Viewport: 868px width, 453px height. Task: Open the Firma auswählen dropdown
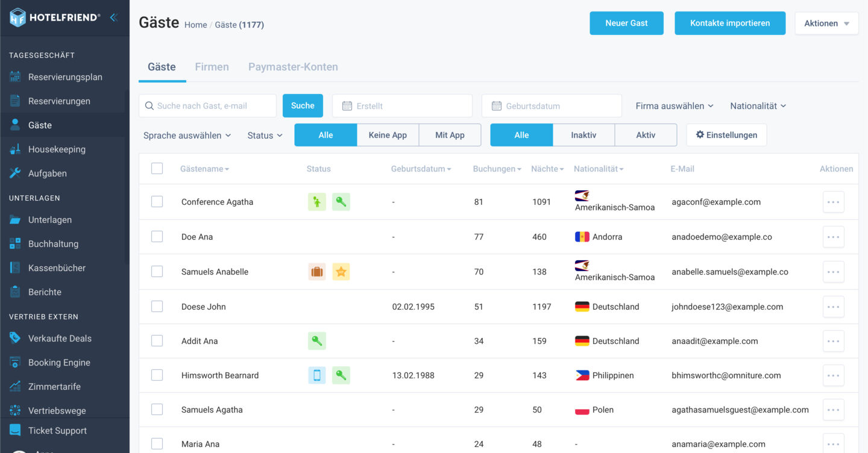point(675,106)
